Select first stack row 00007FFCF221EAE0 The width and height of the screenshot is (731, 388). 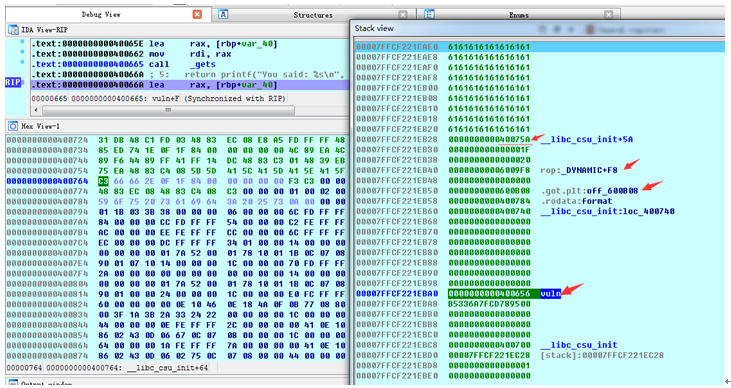point(540,47)
